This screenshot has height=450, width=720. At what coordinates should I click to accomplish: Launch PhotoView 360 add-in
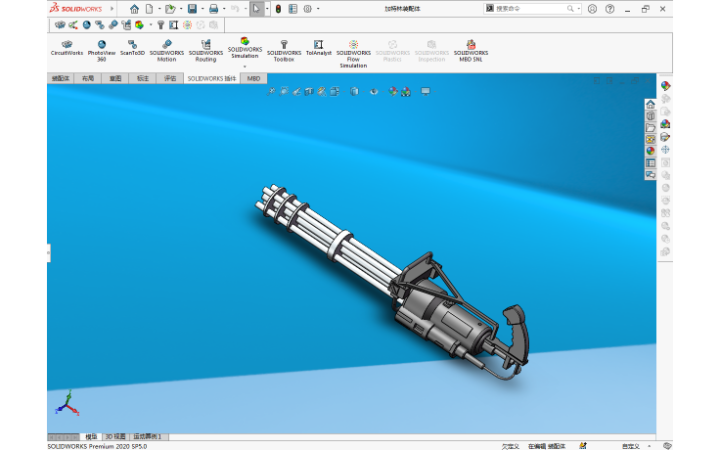click(101, 49)
